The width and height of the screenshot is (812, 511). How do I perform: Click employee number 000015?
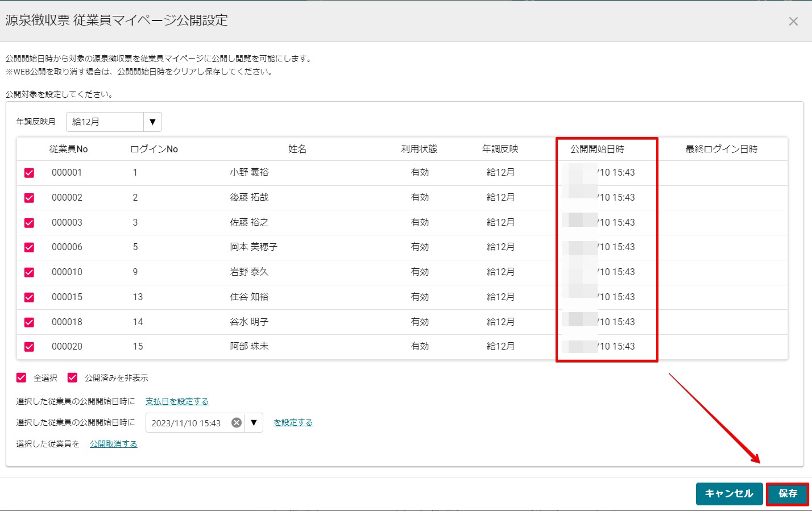67,297
